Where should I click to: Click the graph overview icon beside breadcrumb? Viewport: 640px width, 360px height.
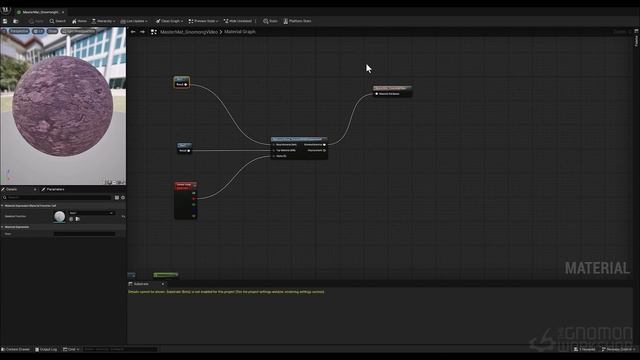153,32
